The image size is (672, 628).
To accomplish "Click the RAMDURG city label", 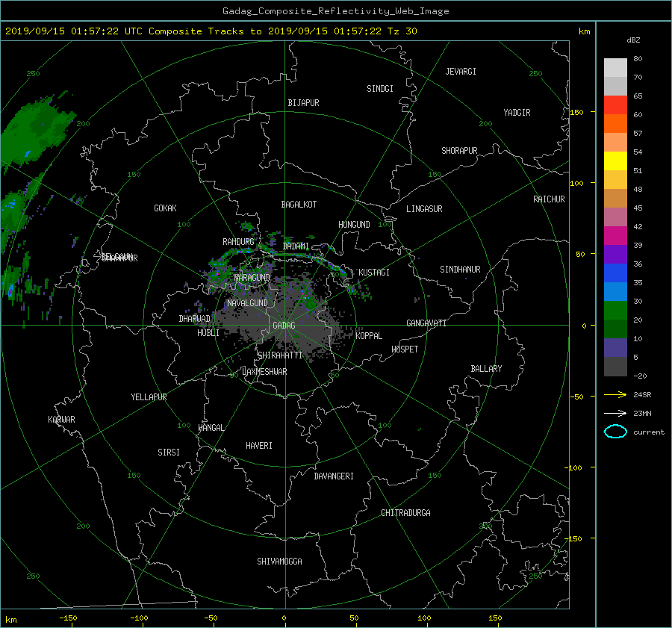I will click(238, 242).
